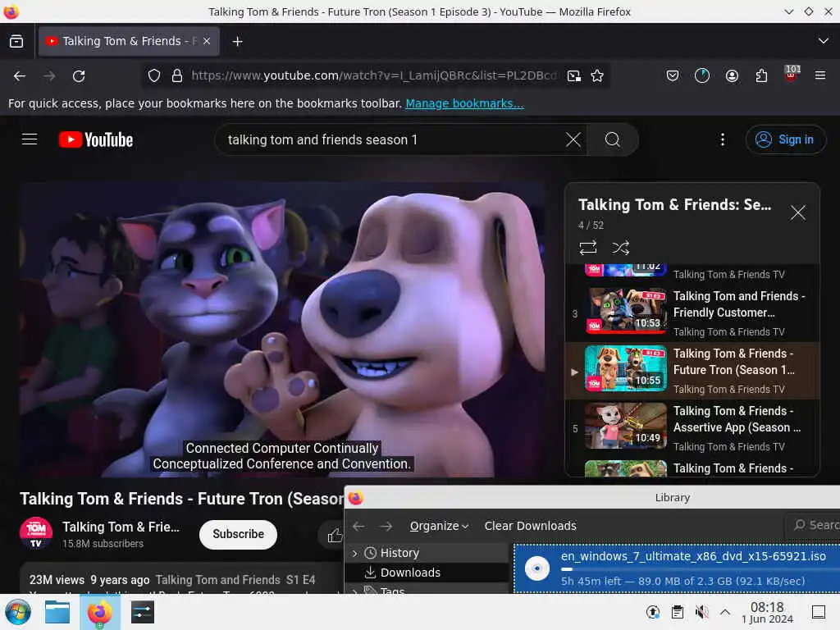Open the Firefox View icon left of tabs
The width and height of the screenshot is (840, 630).
click(x=16, y=41)
